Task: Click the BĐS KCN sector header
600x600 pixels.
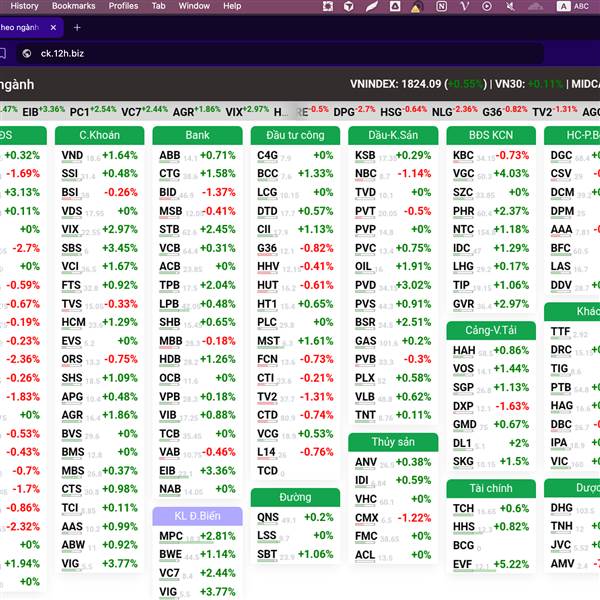Action: point(491,135)
